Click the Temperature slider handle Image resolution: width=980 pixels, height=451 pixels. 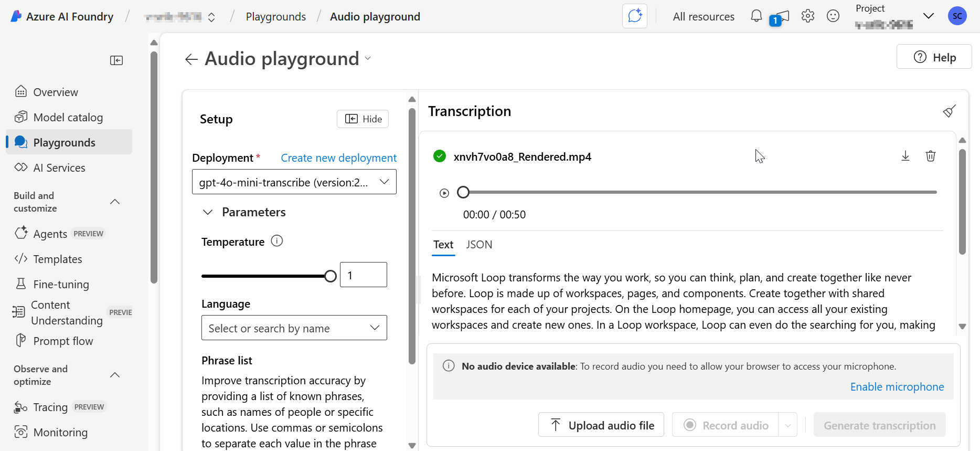(x=330, y=276)
